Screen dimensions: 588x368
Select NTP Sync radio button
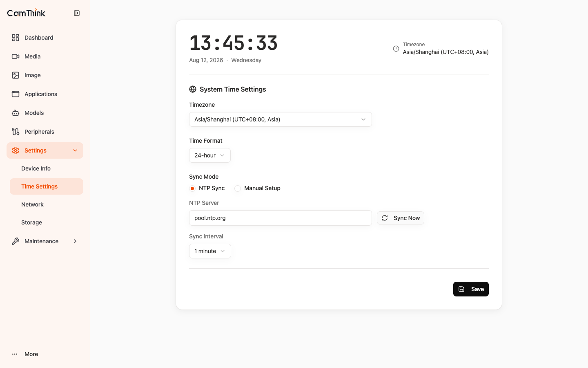pyautogui.click(x=192, y=188)
